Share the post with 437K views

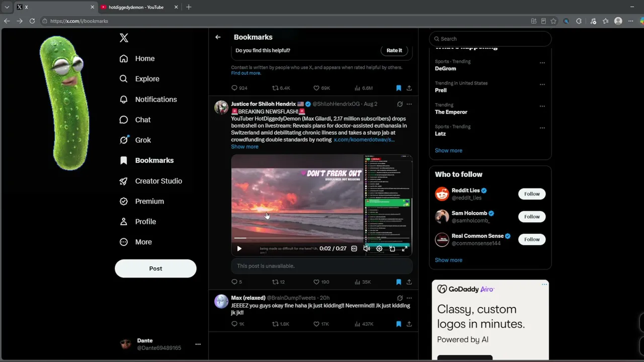(x=409, y=324)
